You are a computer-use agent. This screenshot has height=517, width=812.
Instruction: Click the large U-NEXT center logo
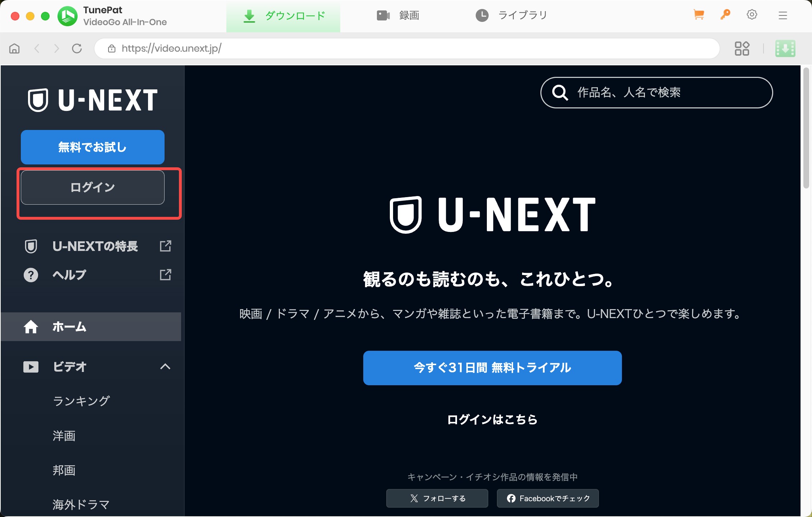(x=493, y=214)
